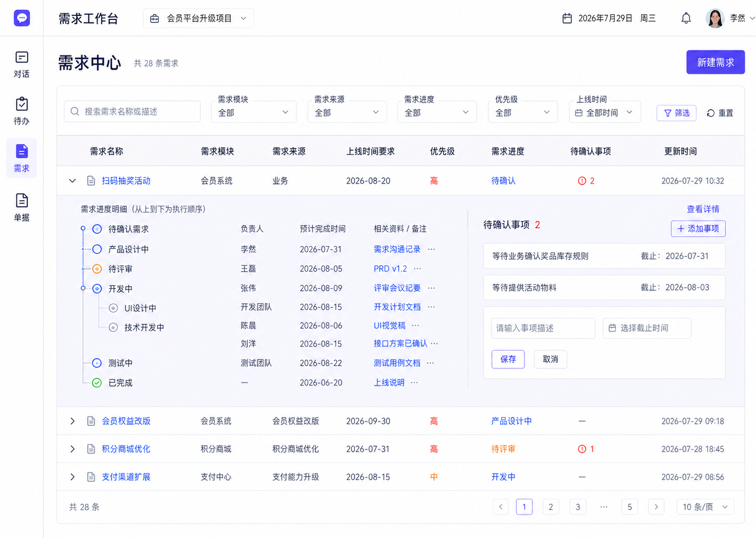Select page 1 in pagination

[524, 507]
